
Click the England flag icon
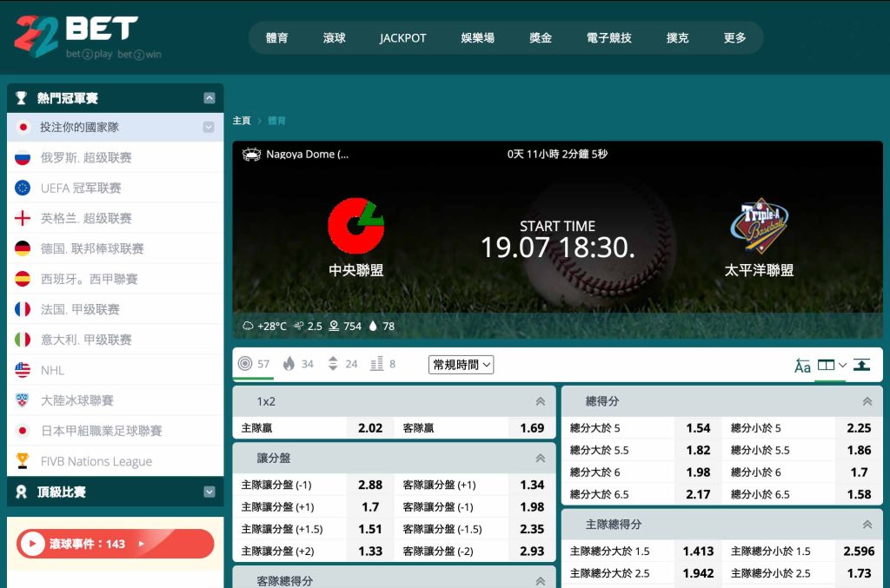pos(23,218)
